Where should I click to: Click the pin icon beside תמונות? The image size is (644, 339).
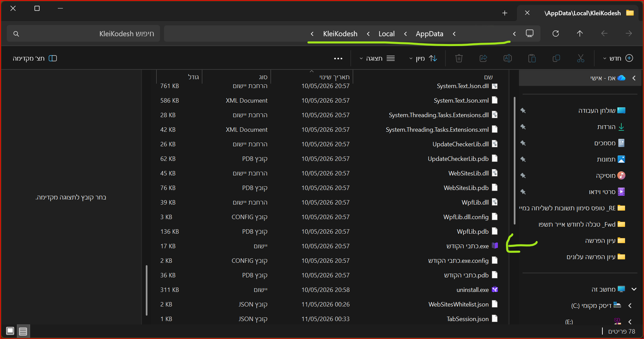tap(523, 160)
